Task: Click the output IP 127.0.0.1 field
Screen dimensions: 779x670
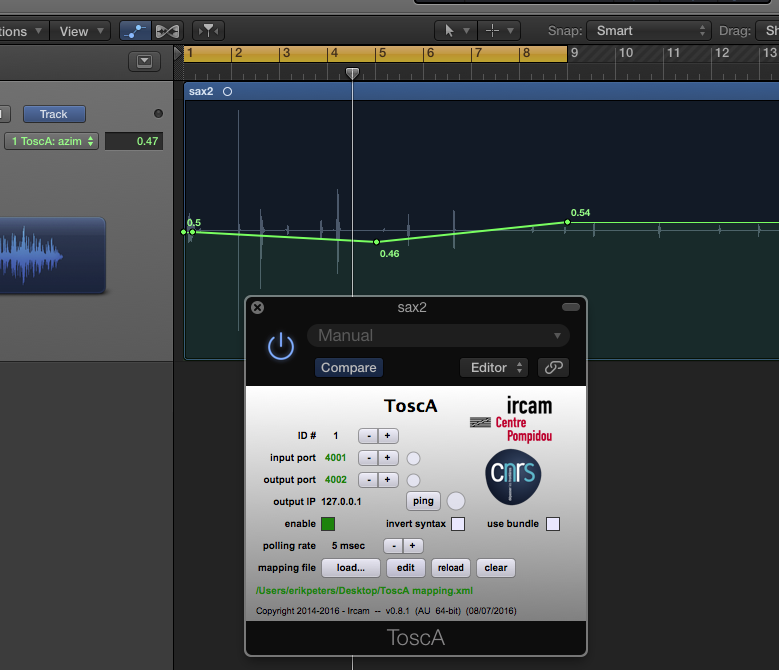Action: 341,502
